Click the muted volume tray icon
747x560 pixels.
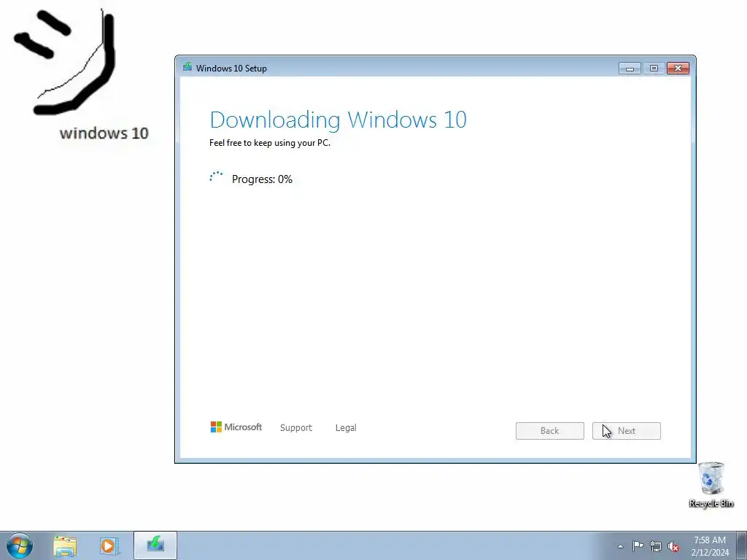(x=673, y=546)
